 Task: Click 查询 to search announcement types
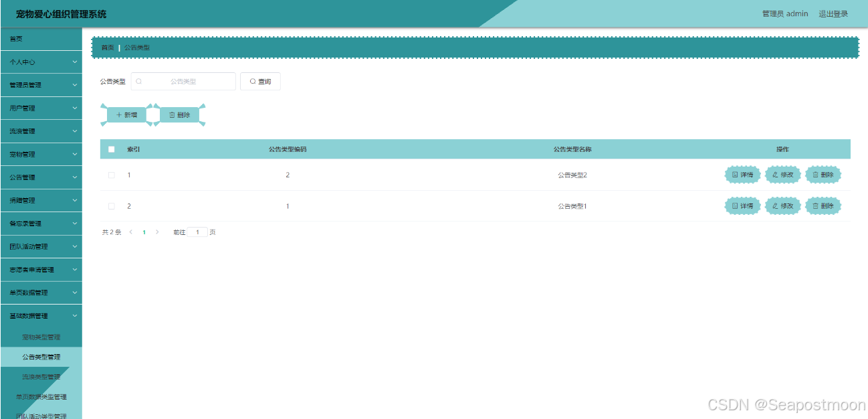tap(260, 80)
